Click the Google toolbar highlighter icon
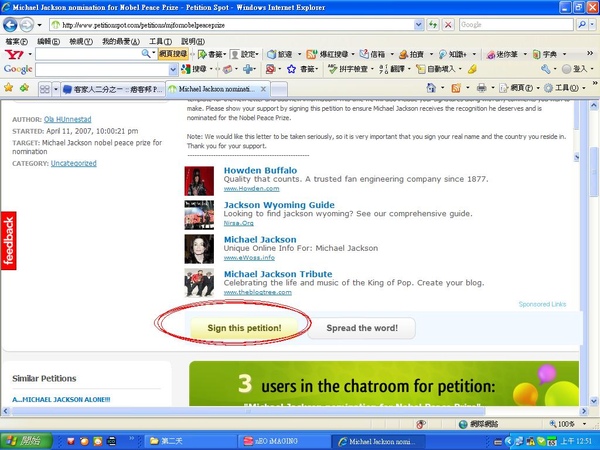 click(x=472, y=69)
